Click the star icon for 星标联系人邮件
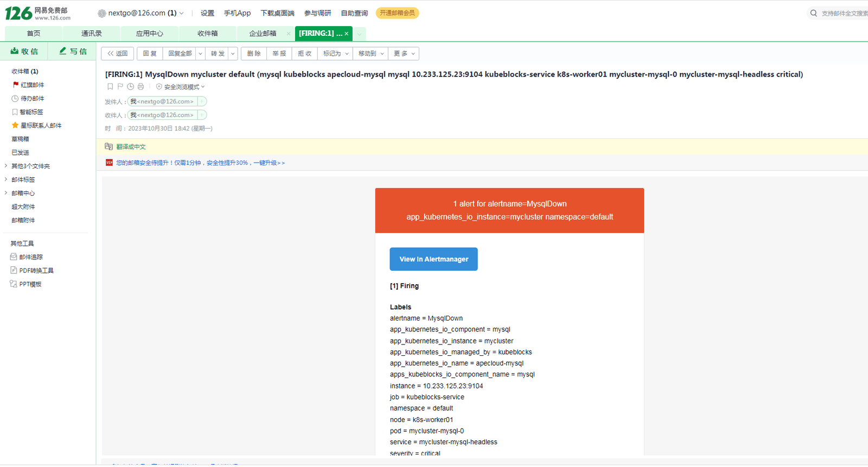 [15, 125]
